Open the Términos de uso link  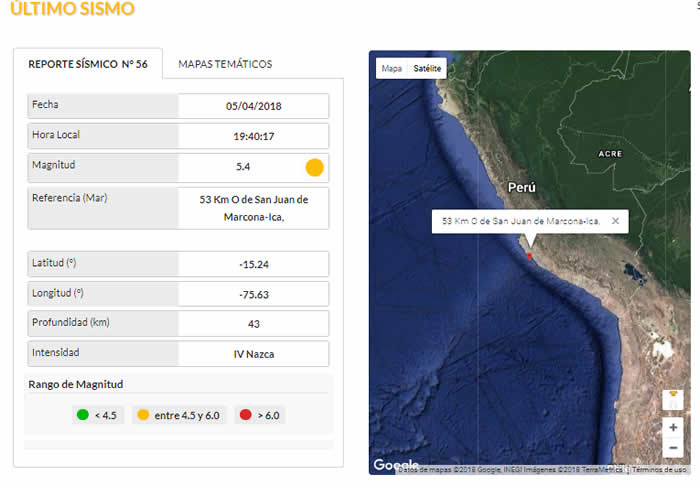click(x=659, y=469)
